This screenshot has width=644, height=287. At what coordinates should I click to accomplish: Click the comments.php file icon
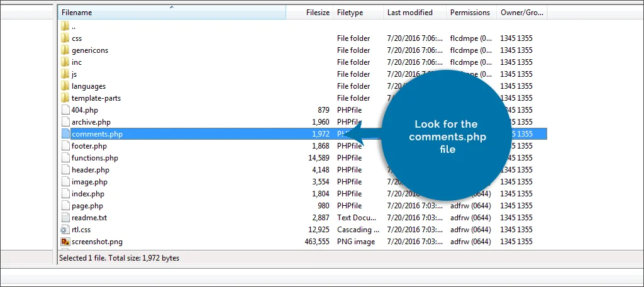pyautogui.click(x=65, y=133)
